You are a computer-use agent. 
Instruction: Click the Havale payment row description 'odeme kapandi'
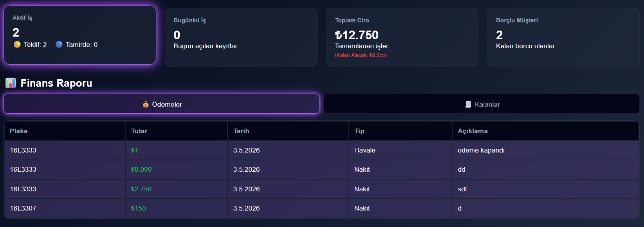point(481,151)
